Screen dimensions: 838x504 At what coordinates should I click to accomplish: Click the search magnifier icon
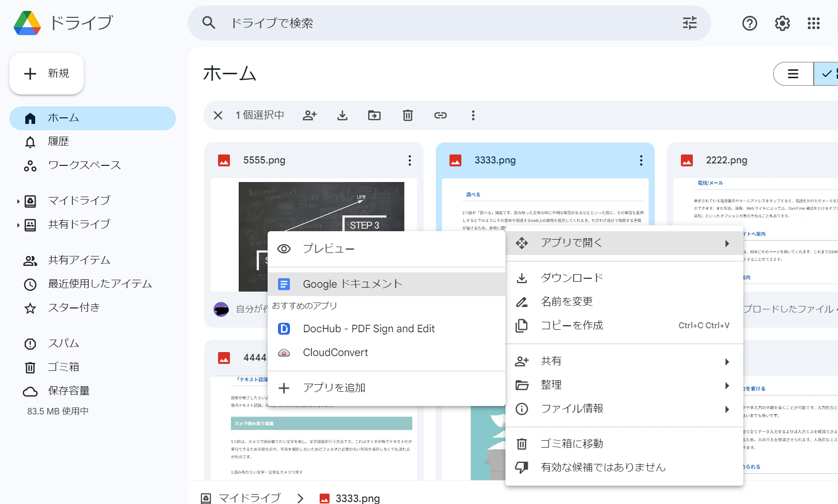(x=209, y=23)
